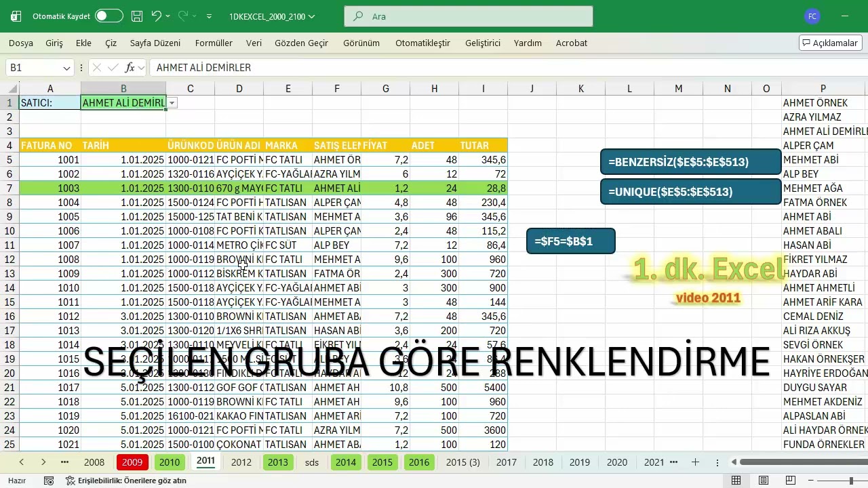Image resolution: width=868 pixels, height=488 pixels.
Task: Open Customize Quick Access Toolbar dropdown
Action: [209, 16]
